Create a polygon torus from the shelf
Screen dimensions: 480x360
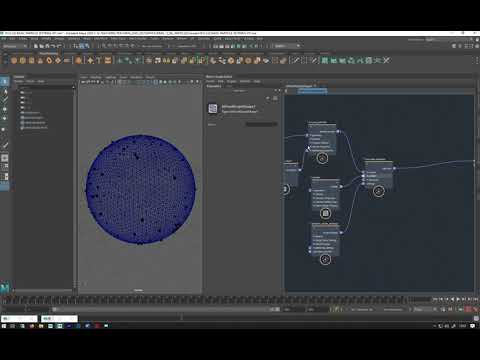[x=49, y=60]
